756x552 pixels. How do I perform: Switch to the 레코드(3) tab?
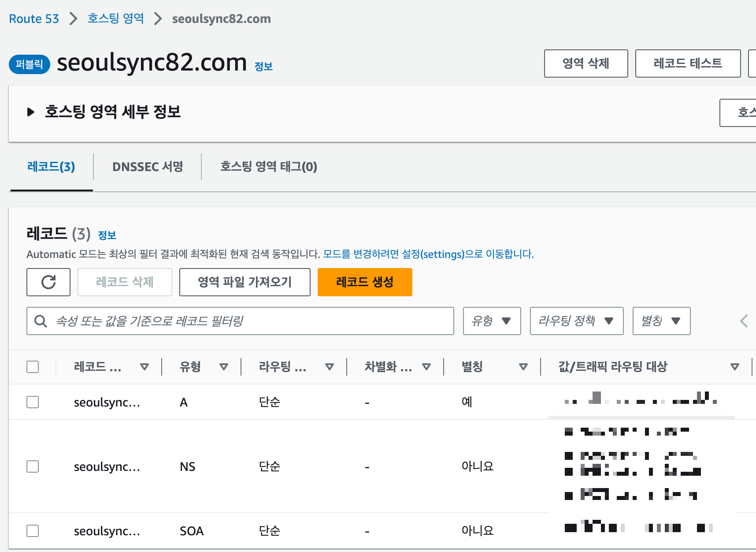[x=51, y=167]
